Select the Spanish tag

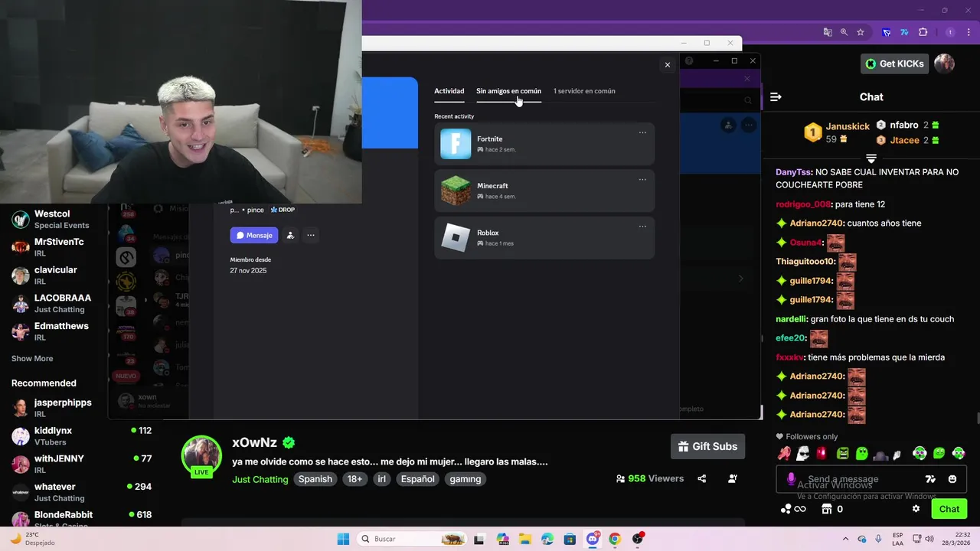[315, 479]
